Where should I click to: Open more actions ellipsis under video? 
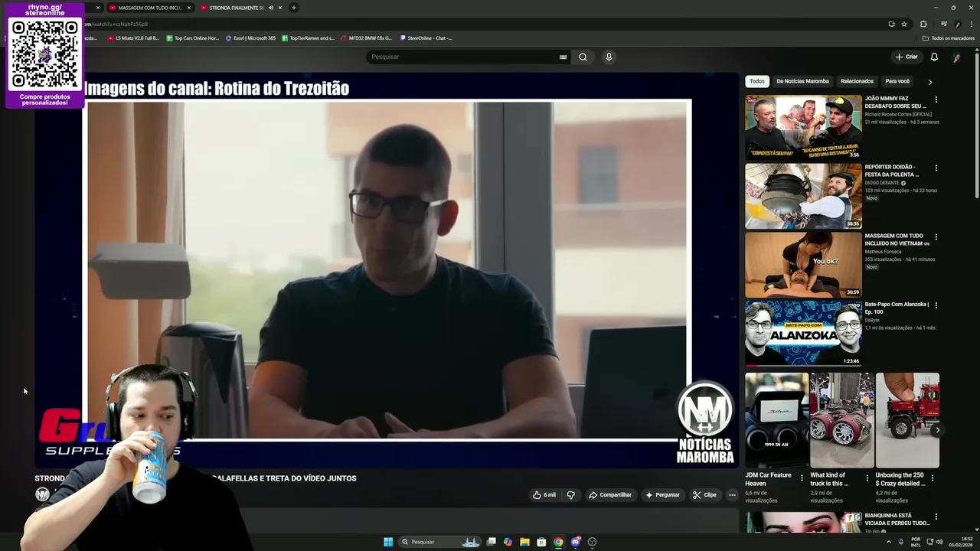pyautogui.click(x=732, y=495)
